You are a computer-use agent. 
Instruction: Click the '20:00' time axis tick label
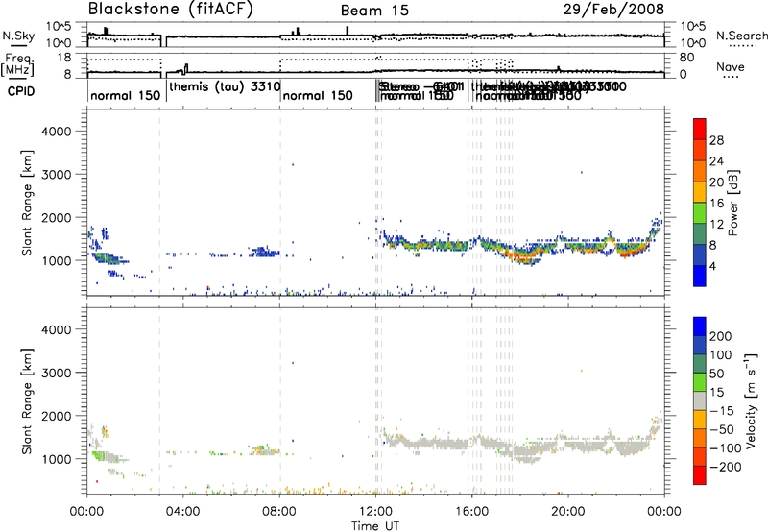point(568,512)
